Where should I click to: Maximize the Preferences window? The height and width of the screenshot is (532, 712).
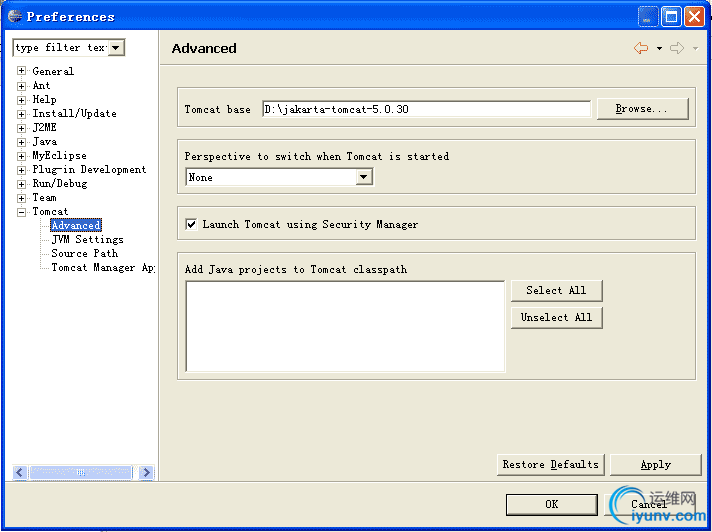point(671,17)
